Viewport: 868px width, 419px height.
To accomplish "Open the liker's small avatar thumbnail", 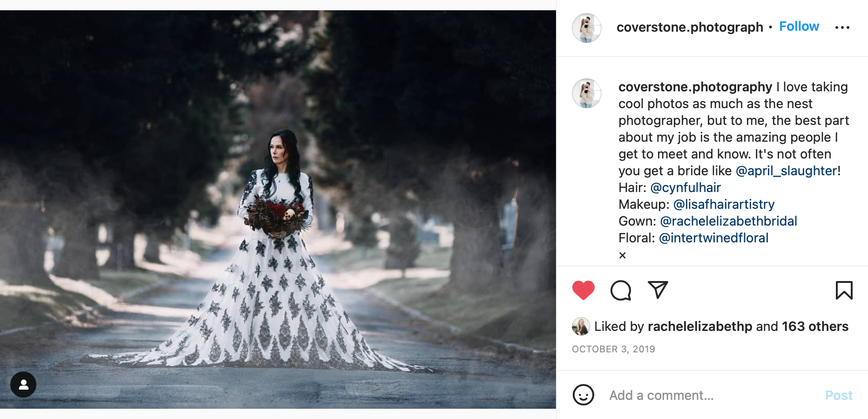I will point(581,326).
